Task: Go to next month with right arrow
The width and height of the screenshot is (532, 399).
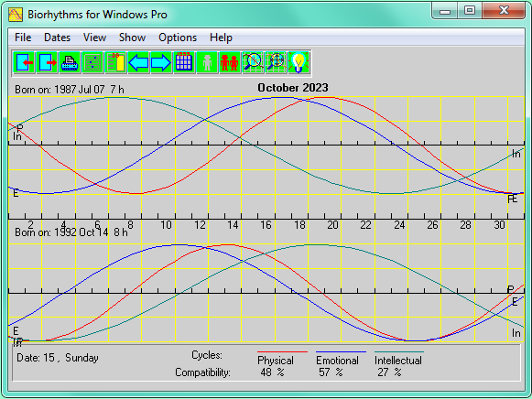Action: (x=161, y=62)
